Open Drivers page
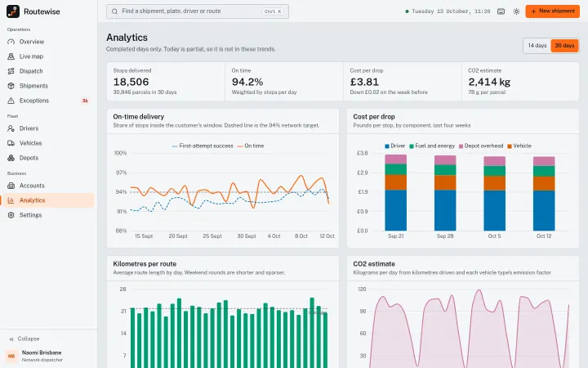The height and width of the screenshot is (368, 588). tap(49, 128)
